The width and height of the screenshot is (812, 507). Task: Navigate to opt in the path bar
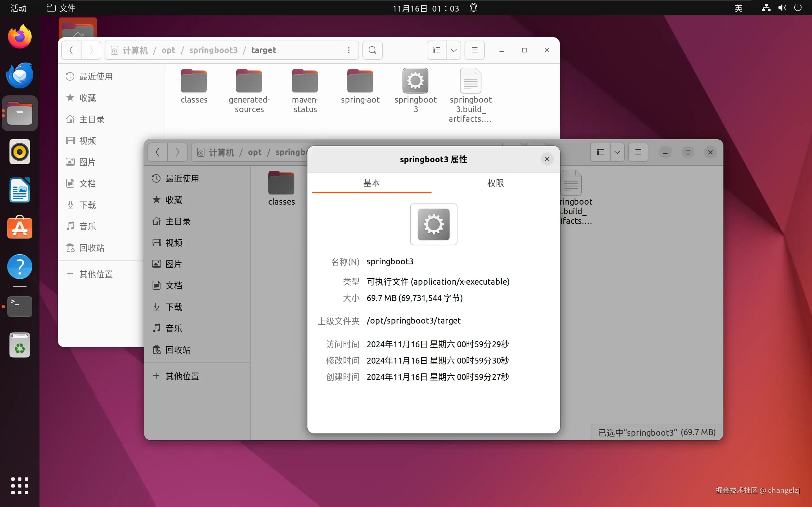tap(168, 50)
